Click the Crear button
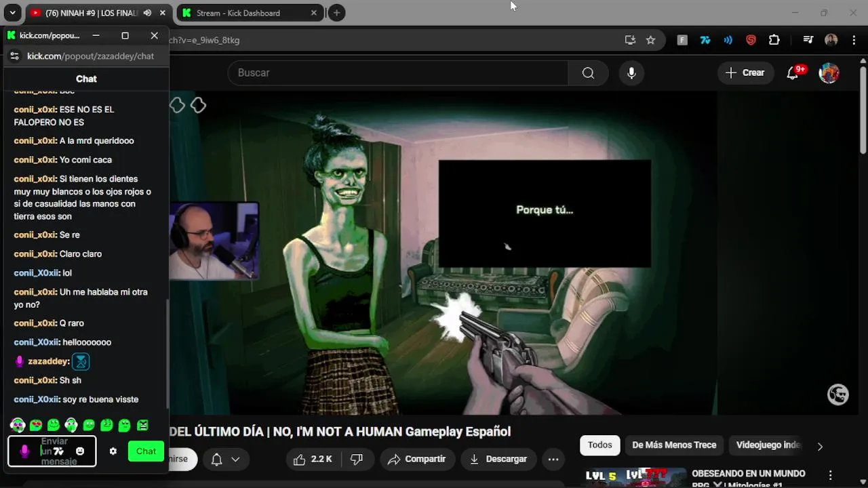Screen dimensions: 868x488 [x=745, y=73]
